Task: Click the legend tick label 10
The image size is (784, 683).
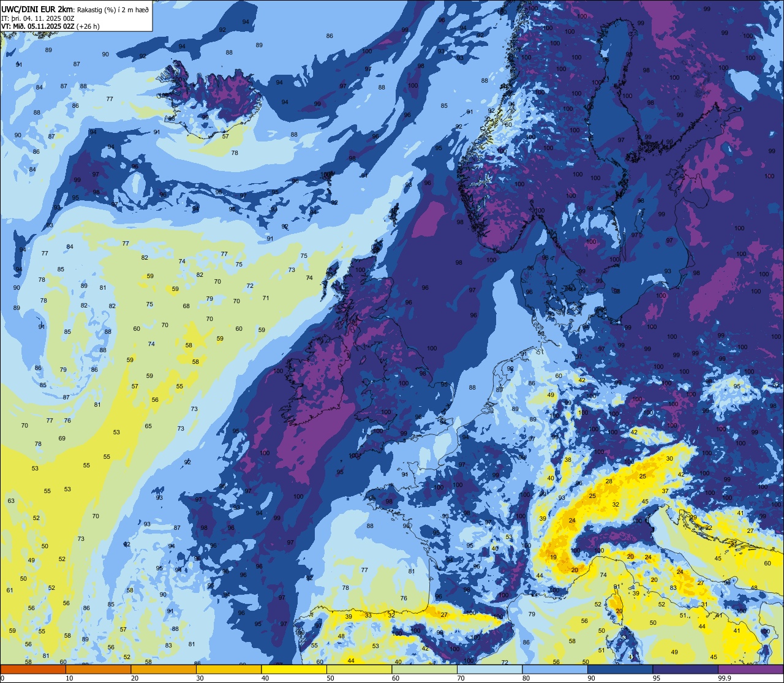Action: pyautogui.click(x=69, y=678)
